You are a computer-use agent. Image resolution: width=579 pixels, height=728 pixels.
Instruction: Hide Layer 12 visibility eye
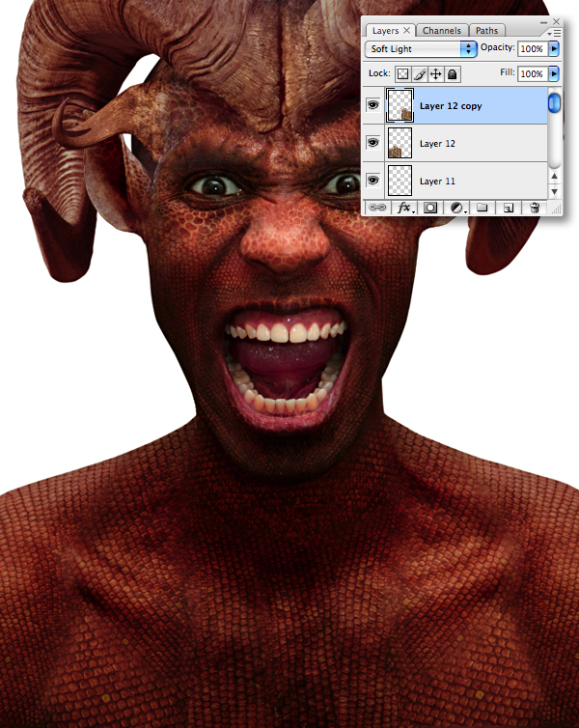[x=373, y=143]
